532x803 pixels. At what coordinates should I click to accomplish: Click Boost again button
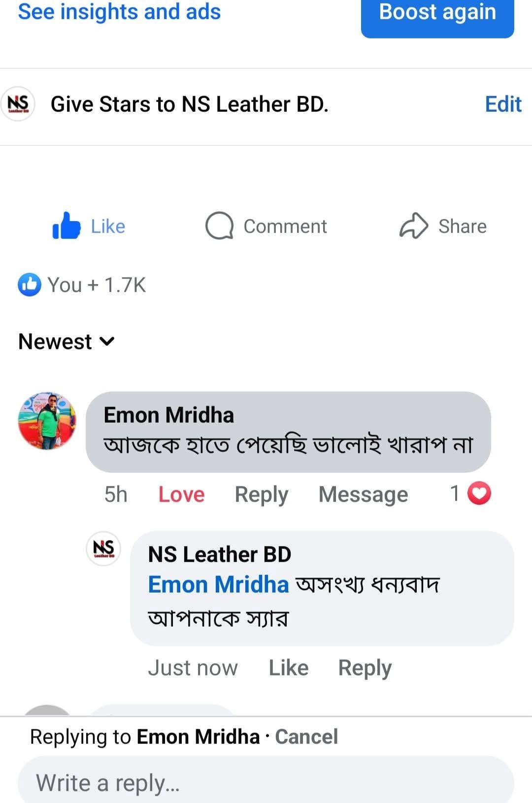pyautogui.click(x=437, y=13)
